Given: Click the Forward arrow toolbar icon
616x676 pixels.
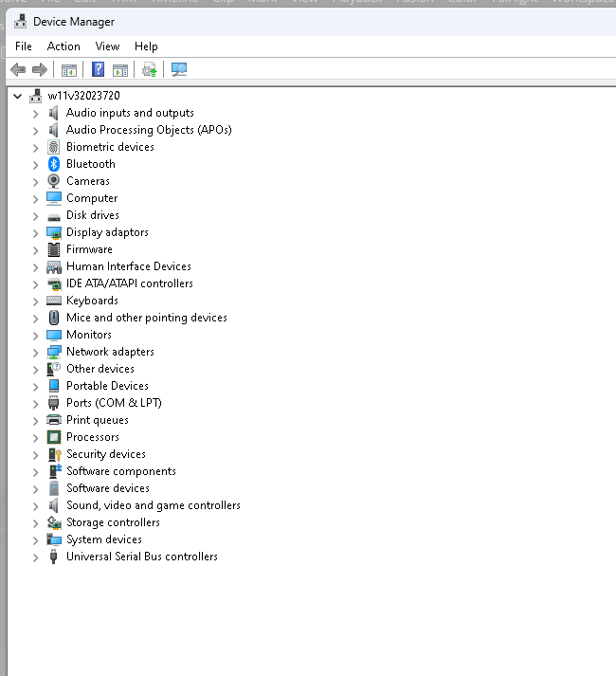Looking at the screenshot, I should pos(40,69).
